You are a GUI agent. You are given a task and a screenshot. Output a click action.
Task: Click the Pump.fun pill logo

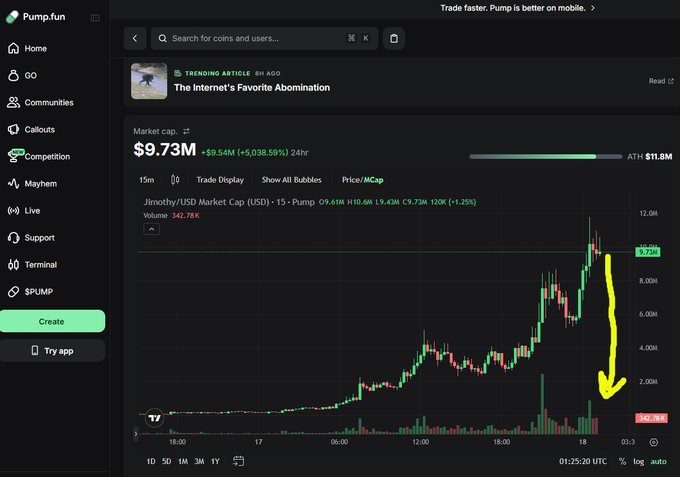(x=12, y=17)
